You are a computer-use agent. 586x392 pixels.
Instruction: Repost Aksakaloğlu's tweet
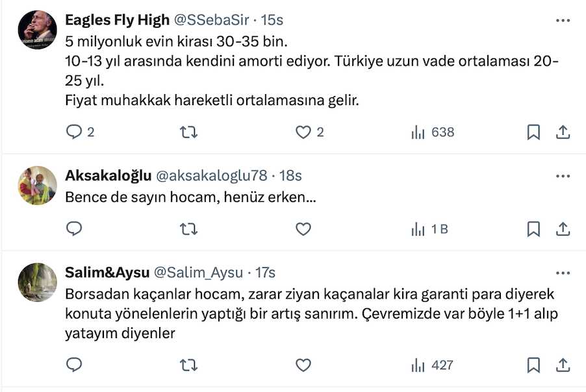click(188, 229)
